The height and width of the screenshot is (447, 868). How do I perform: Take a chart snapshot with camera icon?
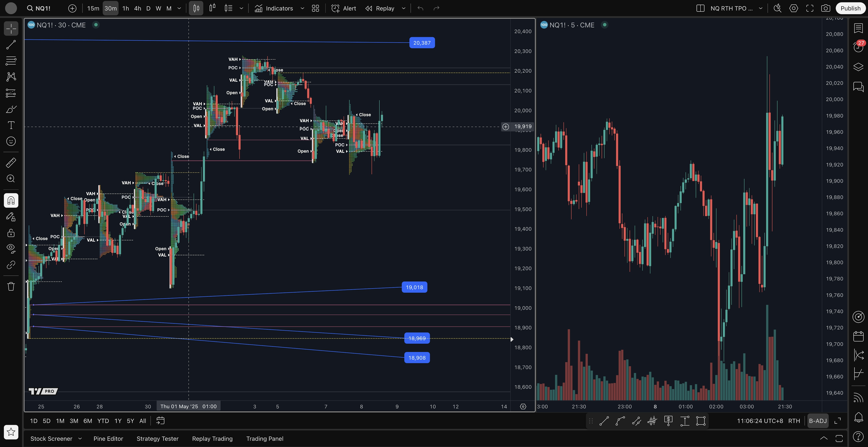pyautogui.click(x=825, y=8)
